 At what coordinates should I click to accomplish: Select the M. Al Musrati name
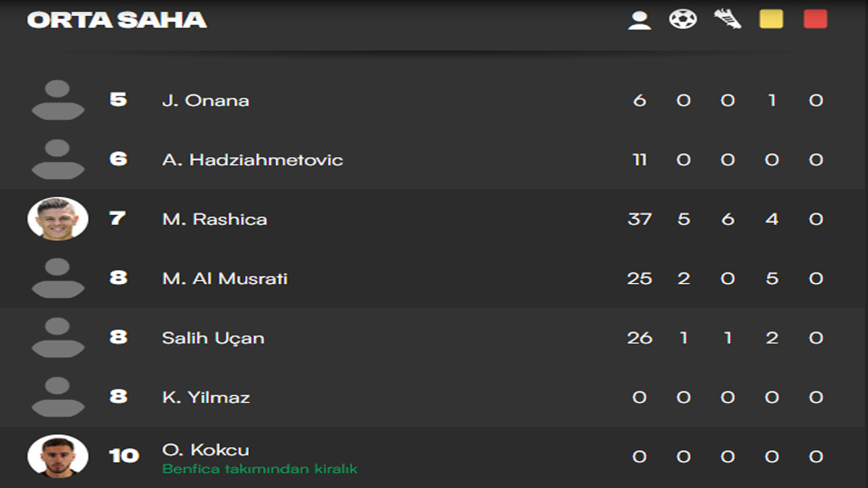pyautogui.click(x=224, y=279)
